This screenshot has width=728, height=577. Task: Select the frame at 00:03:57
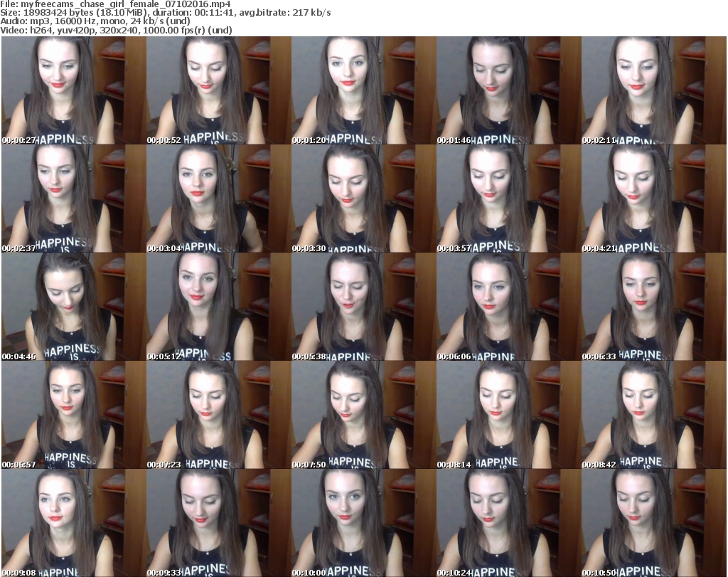pos(508,198)
